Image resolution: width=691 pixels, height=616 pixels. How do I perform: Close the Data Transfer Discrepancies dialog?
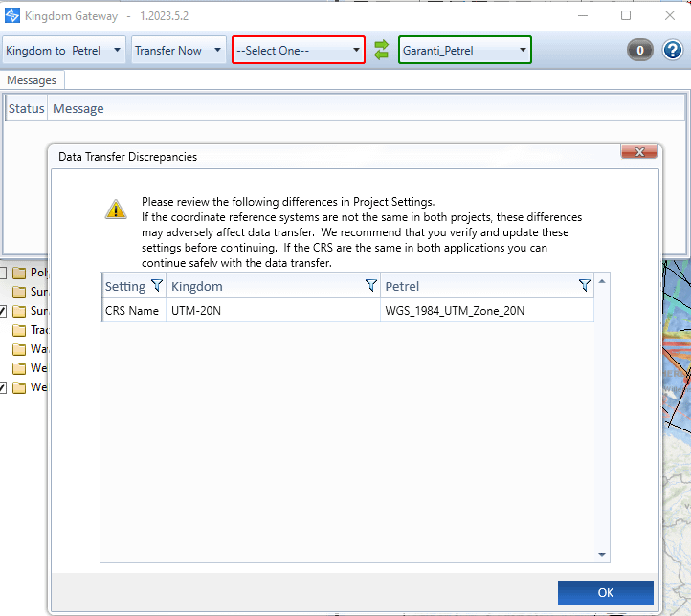(638, 153)
